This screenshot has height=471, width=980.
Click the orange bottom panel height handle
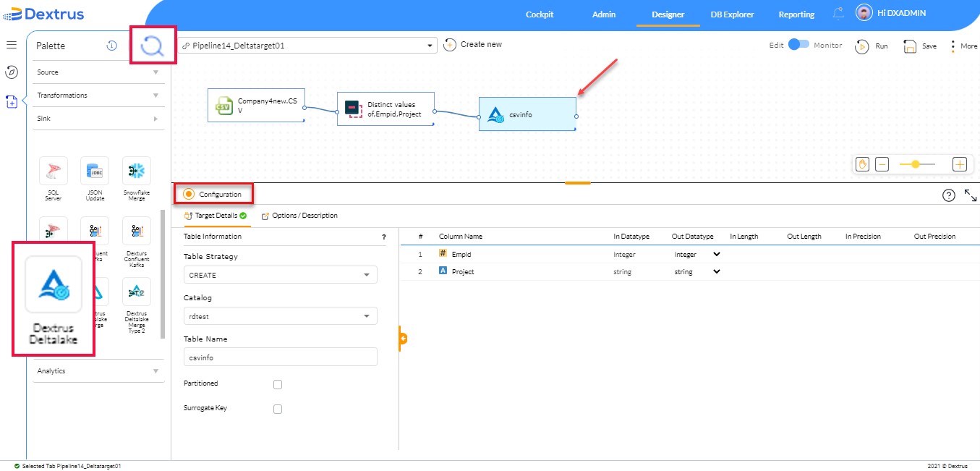pyautogui.click(x=578, y=183)
